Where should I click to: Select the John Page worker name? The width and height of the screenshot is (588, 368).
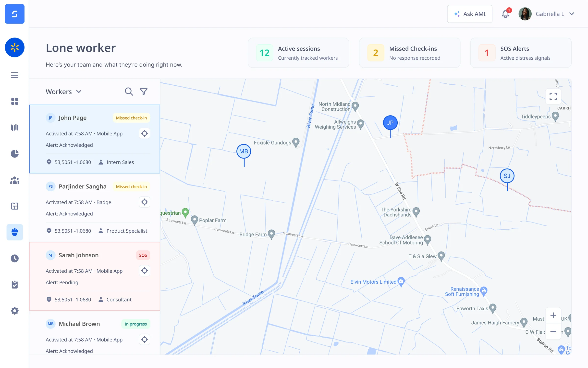pos(73,118)
